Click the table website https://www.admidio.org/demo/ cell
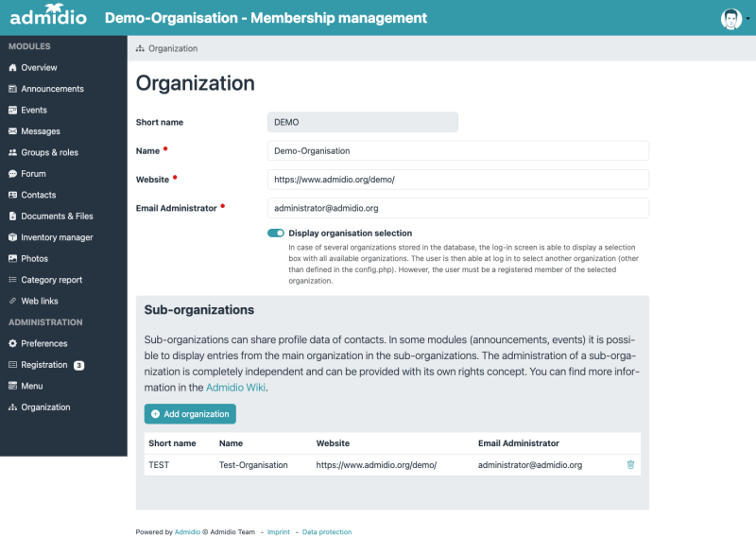The height and width of the screenshot is (554, 756). click(x=376, y=465)
